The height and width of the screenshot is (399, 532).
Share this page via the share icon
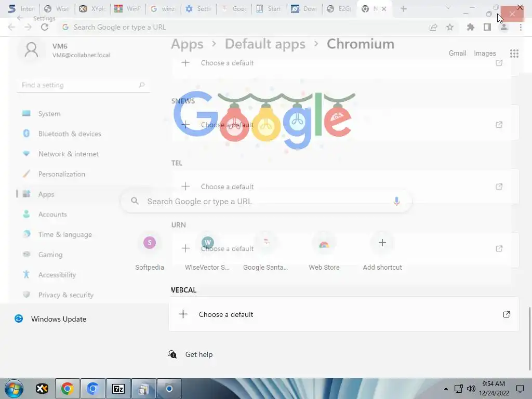433,27
